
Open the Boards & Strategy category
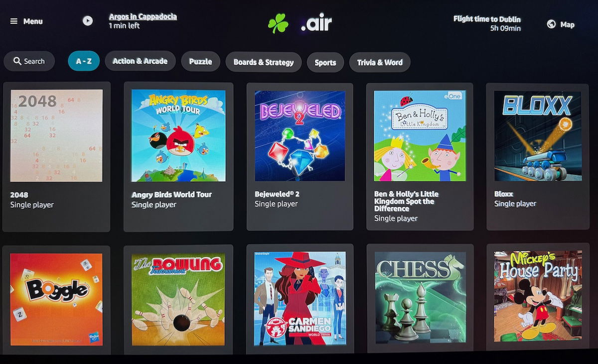(x=264, y=62)
